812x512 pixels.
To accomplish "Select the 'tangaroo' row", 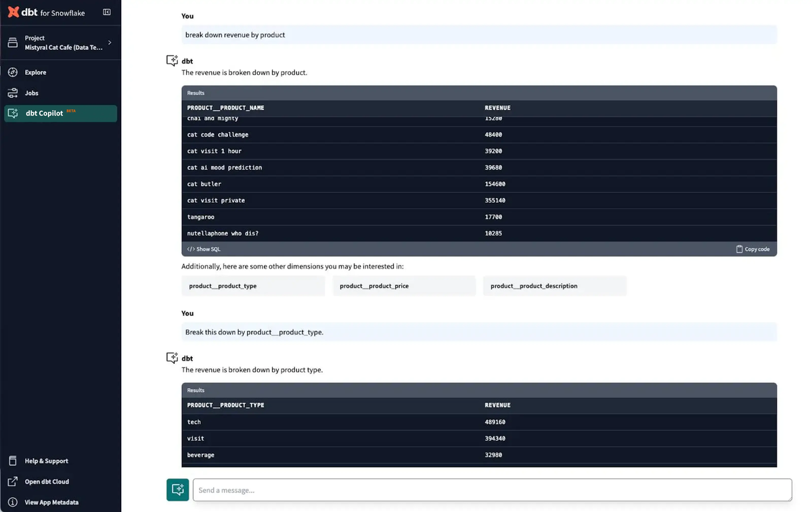I will (x=479, y=217).
